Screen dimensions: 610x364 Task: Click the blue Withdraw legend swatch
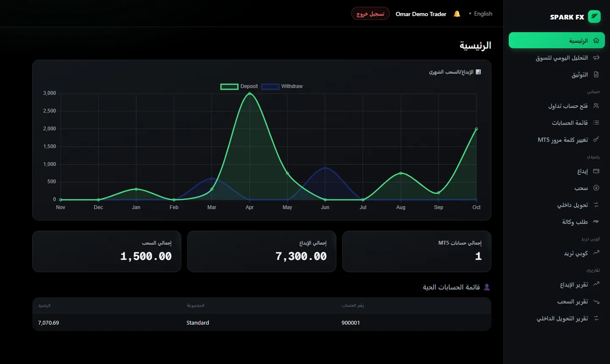click(x=270, y=86)
